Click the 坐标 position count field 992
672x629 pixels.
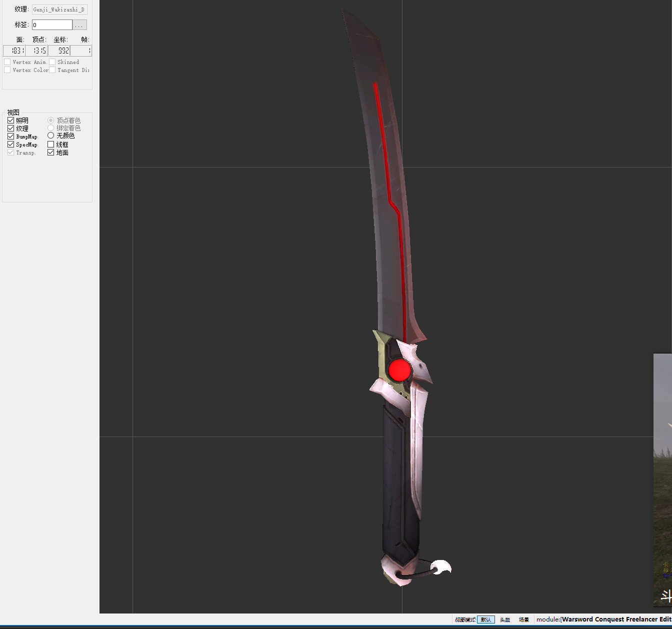pyautogui.click(x=59, y=50)
